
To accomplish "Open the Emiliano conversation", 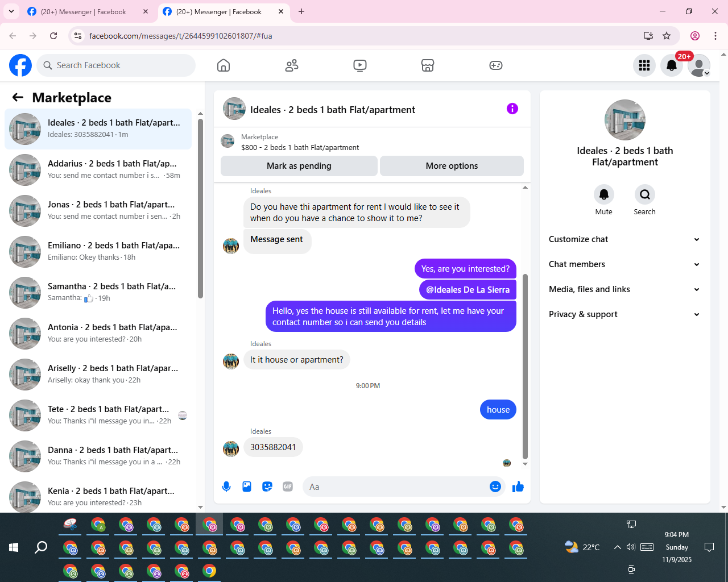I will (98, 252).
